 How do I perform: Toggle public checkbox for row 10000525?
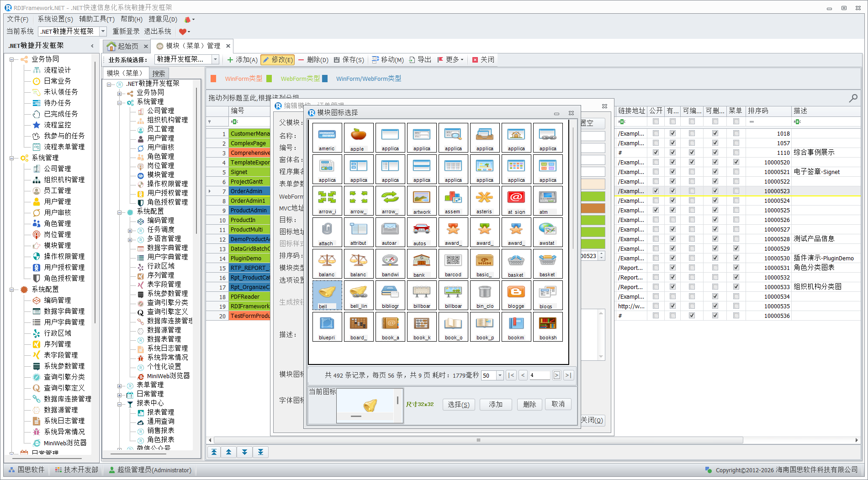pyautogui.click(x=656, y=210)
